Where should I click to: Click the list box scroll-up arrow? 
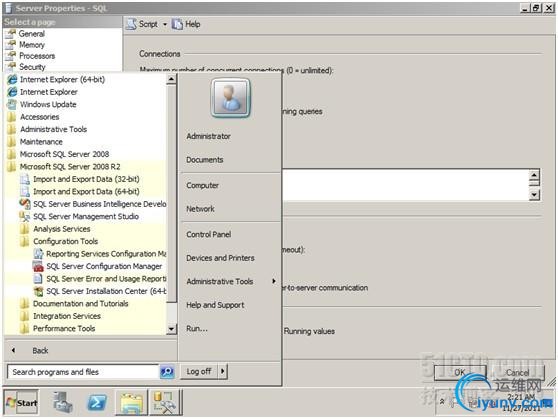pos(534,175)
